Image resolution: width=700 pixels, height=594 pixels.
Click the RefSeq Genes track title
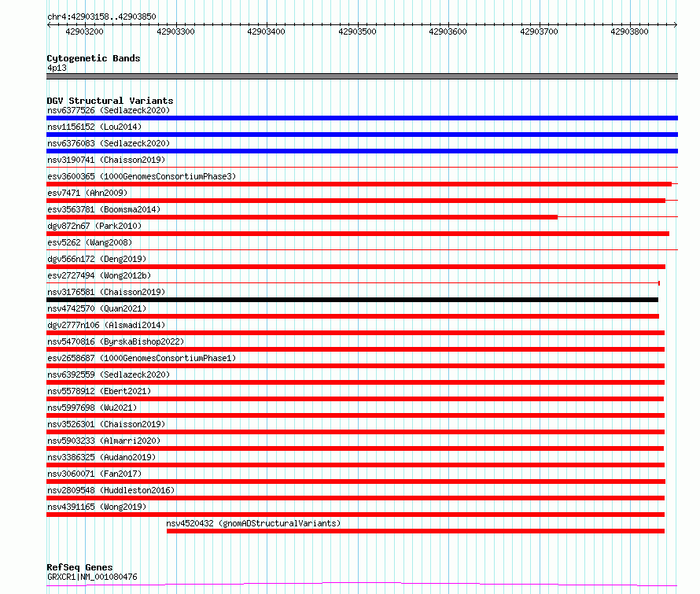(x=79, y=567)
